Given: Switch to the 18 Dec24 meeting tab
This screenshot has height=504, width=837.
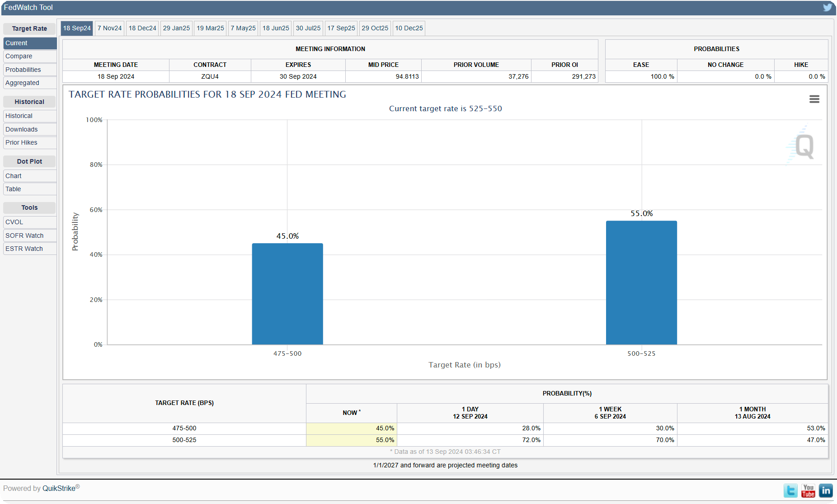Looking at the screenshot, I should 142,28.
